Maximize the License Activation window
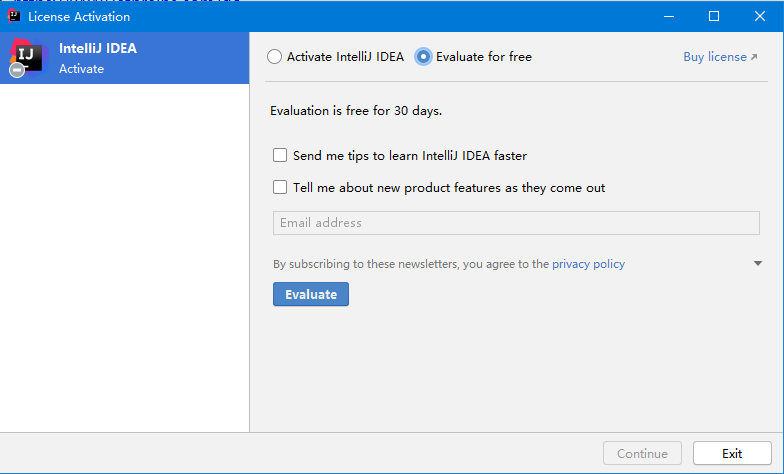 tap(714, 16)
